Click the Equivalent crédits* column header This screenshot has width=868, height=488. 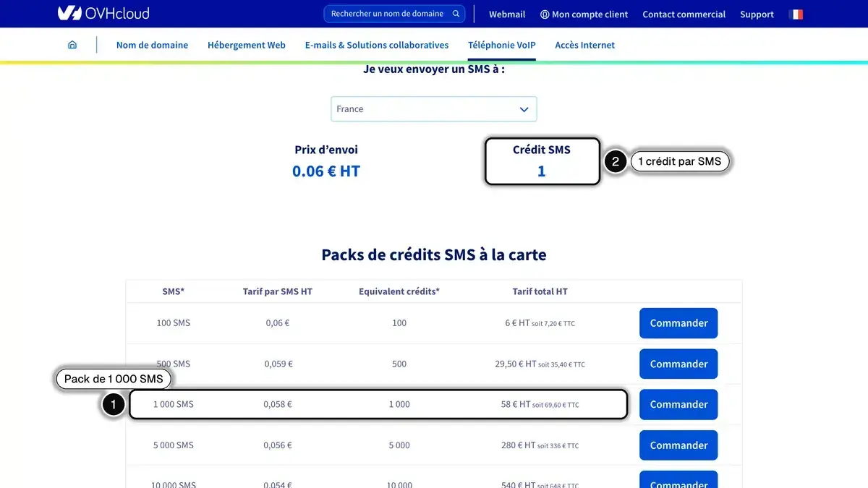point(399,291)
